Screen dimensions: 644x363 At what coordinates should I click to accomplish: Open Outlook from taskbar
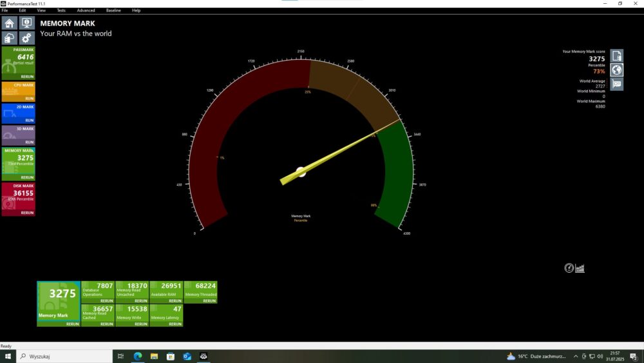pyautogui.click(x=187, y=356)
